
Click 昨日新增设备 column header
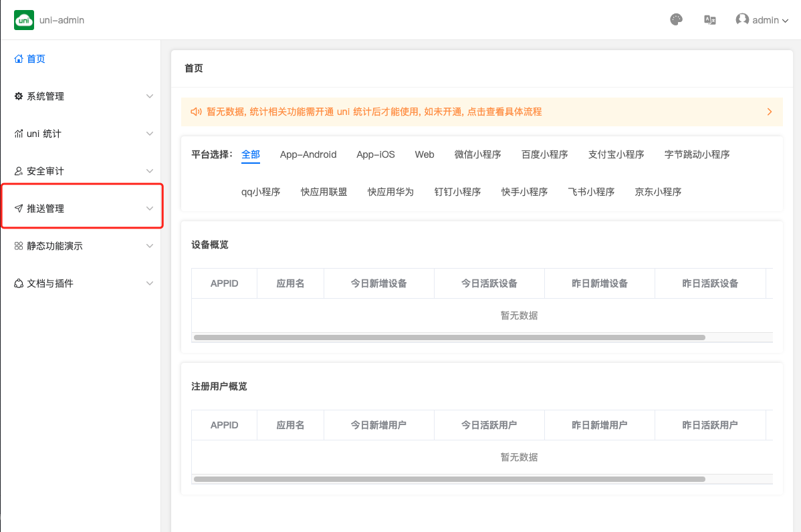pyautogui.click(x=600, y=283)
